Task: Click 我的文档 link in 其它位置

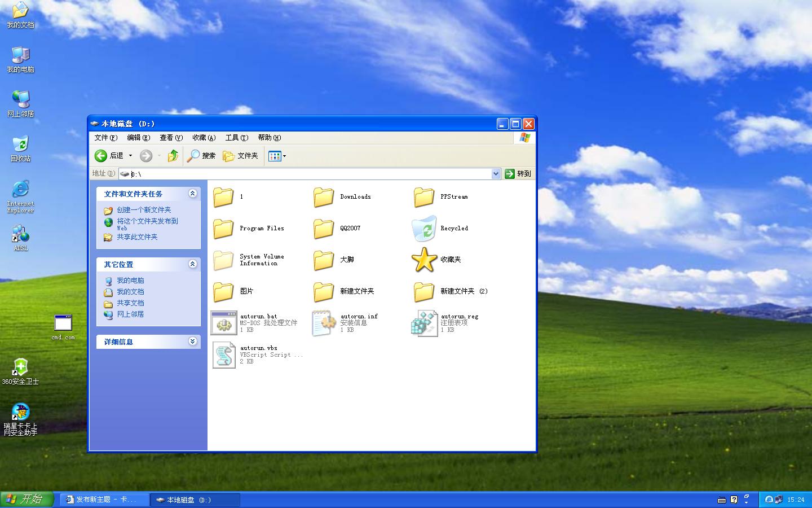Action: (x=130, y=292)
